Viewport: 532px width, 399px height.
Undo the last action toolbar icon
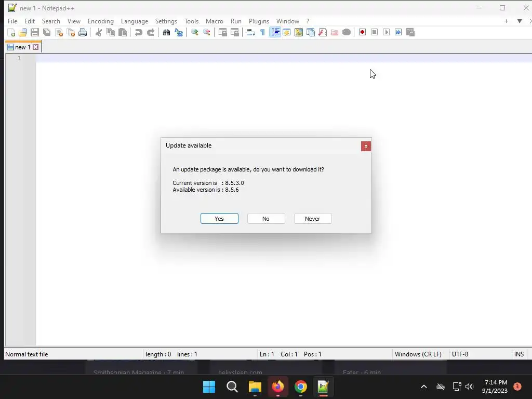[x=138, y=32]
